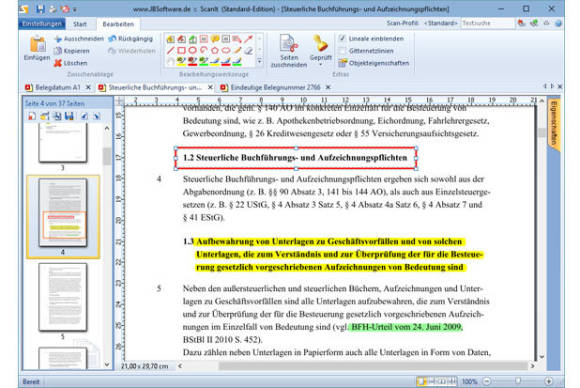The height and width of the screenshot is (388, 580).
Task: Close the Eindeutige Belegnummer 2766 tab
Action: pyautogui.click(x=328, y=88)
